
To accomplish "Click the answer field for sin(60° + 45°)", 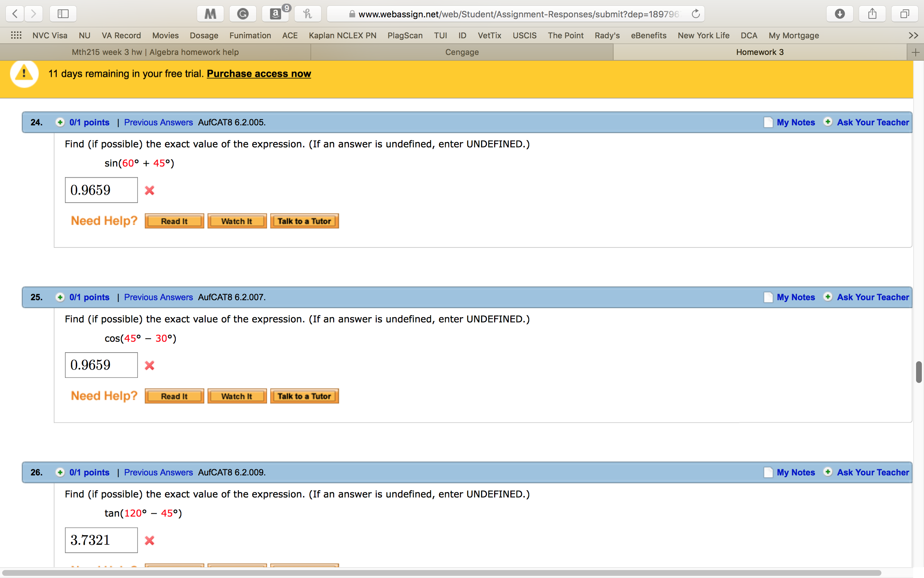I will (x=101, y=190).
